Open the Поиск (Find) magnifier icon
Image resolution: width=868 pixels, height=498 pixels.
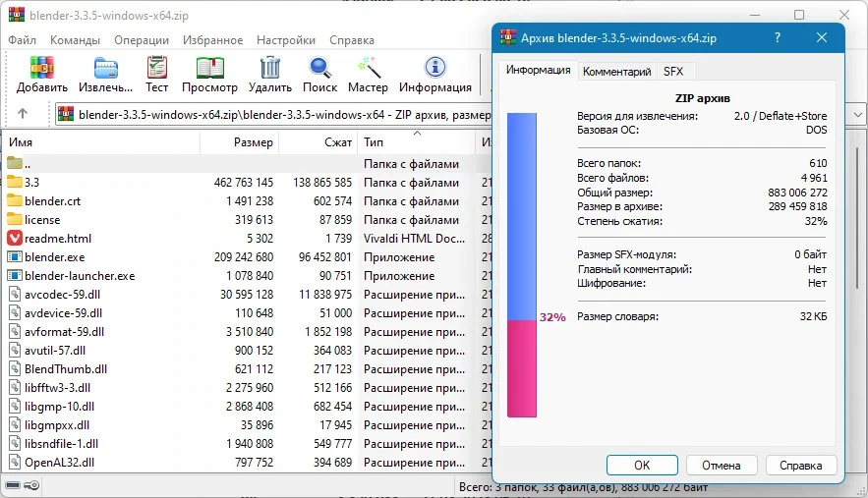click(x=319, y=74)
